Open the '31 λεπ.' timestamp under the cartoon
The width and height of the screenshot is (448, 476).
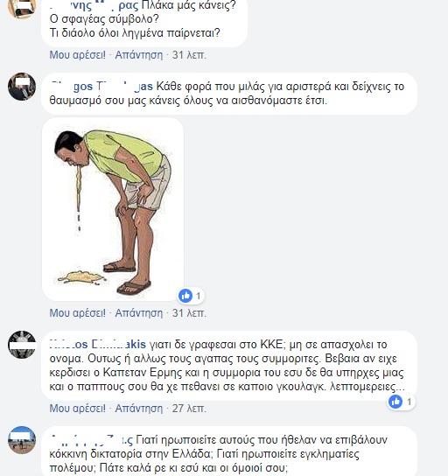click(x=189, y=312)
